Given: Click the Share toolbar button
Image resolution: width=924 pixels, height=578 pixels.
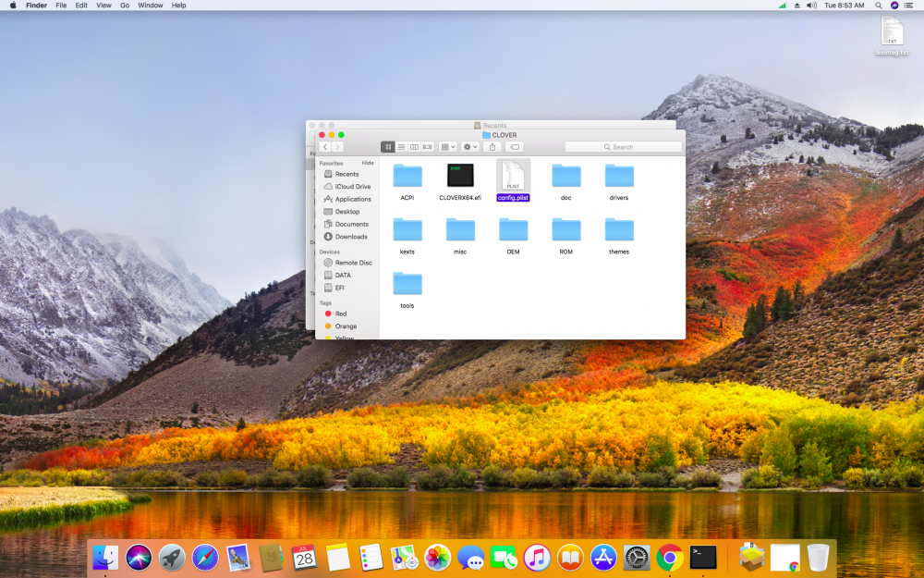Looking at the screenshot, I should 492,147.
